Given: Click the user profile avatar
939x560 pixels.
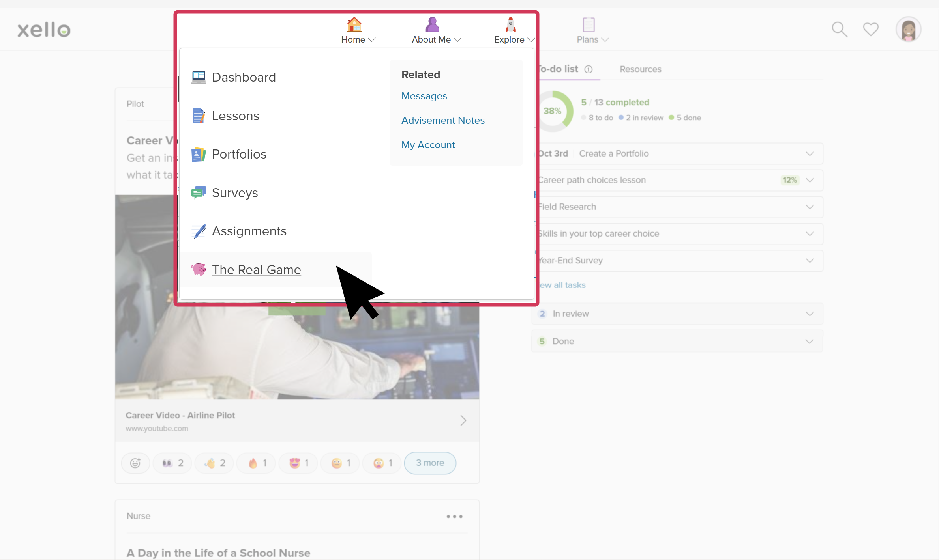Looking at the screenshot, I should pos(908,30).
